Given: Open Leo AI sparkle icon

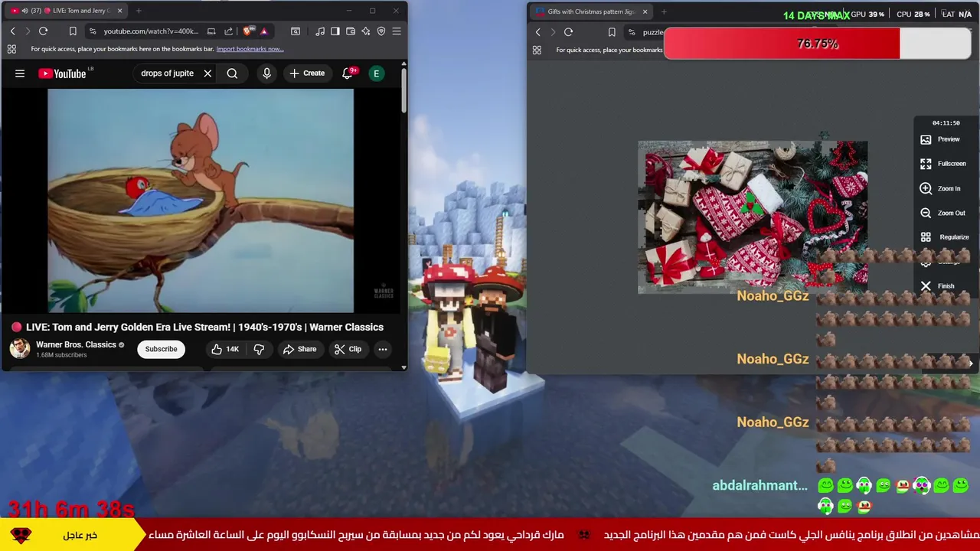Looking at the screenshot, I should (366, 31).
